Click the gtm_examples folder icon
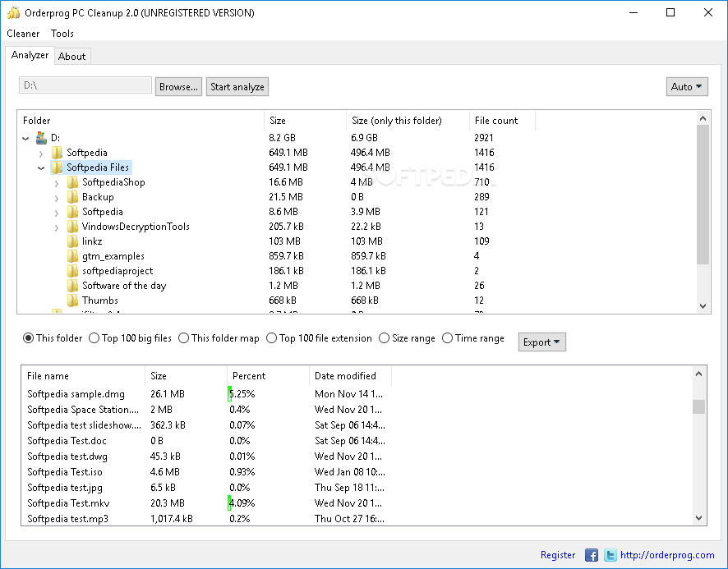This screenshot has width=728, height=569. (72, 256)
